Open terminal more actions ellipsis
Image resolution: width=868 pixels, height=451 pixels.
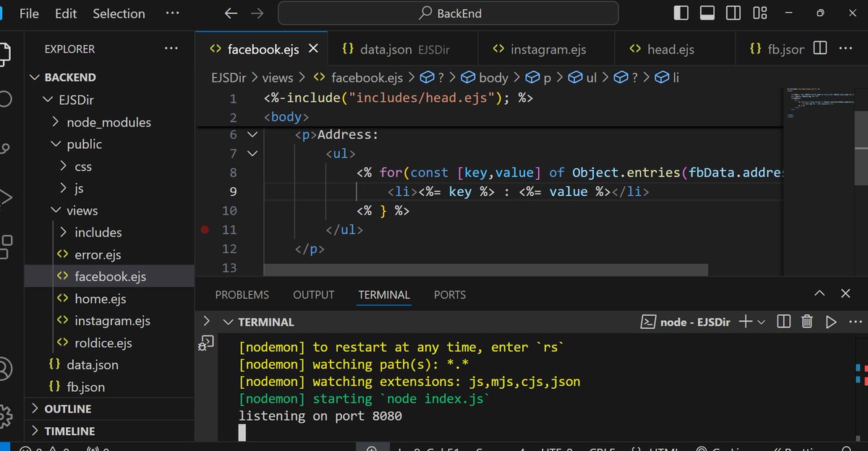[x=855, y=322]
